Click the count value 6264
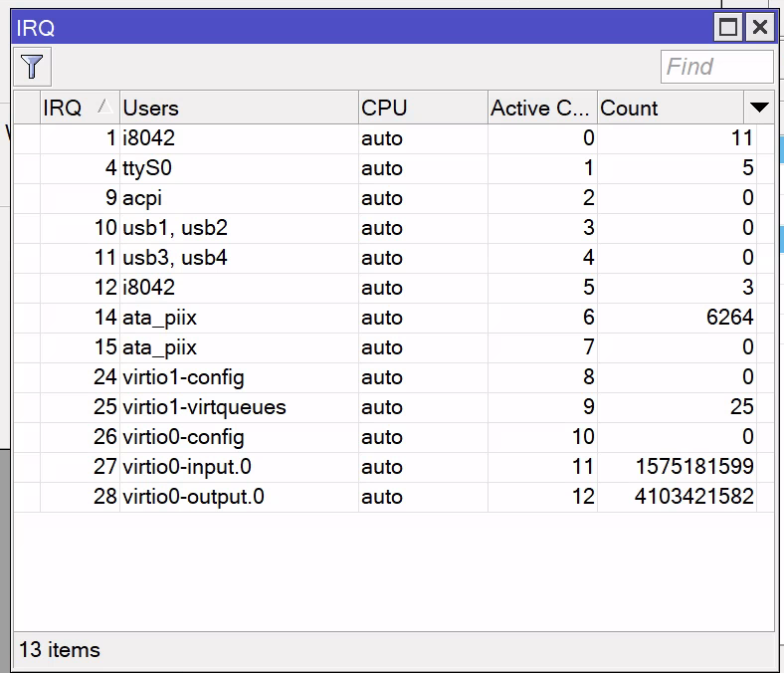 tap(729, 318)
